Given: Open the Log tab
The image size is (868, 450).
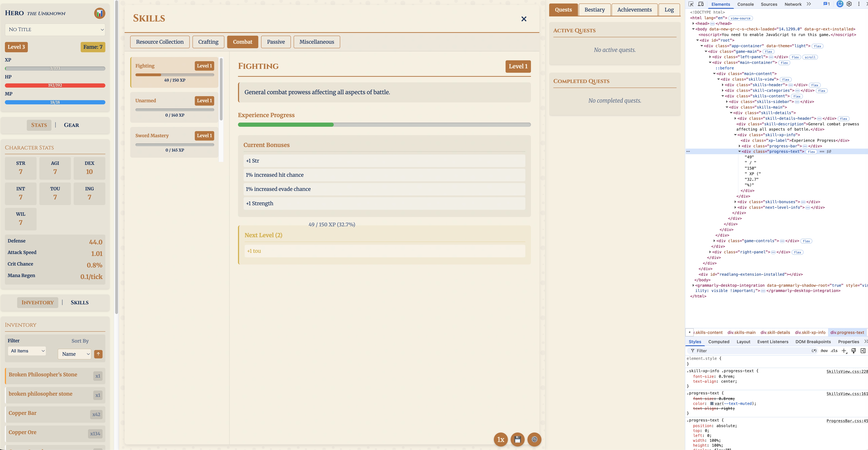Looking at the screenshot, I should 669,10.
